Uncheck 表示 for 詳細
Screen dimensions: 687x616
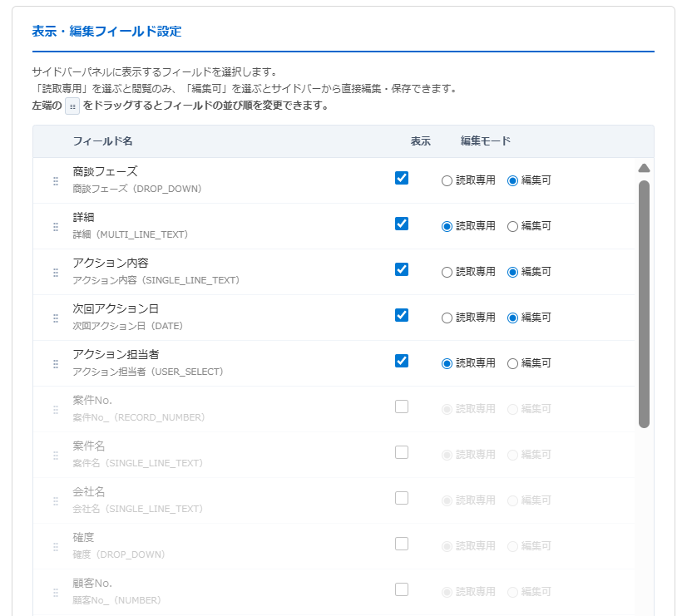point(402,224)
